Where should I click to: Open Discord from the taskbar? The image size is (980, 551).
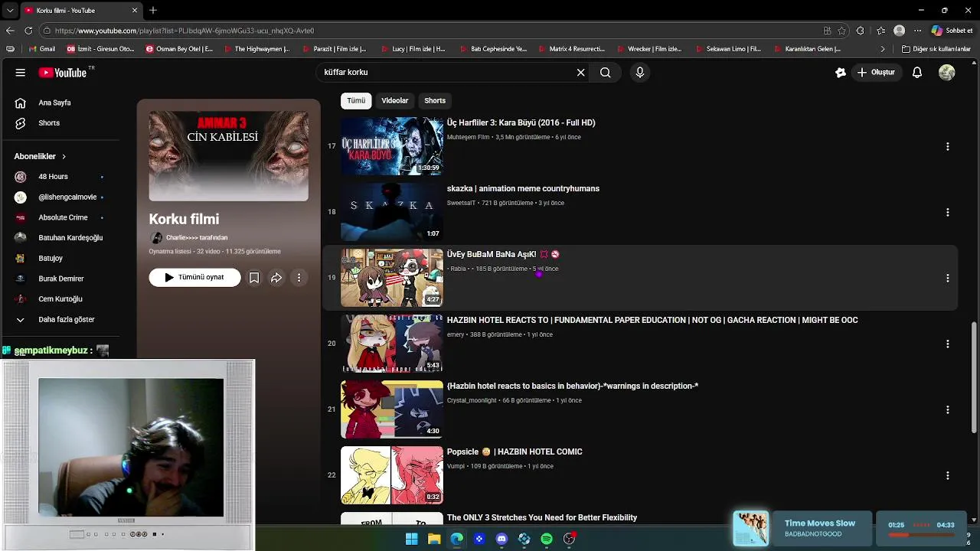click(x=501, y=539)
